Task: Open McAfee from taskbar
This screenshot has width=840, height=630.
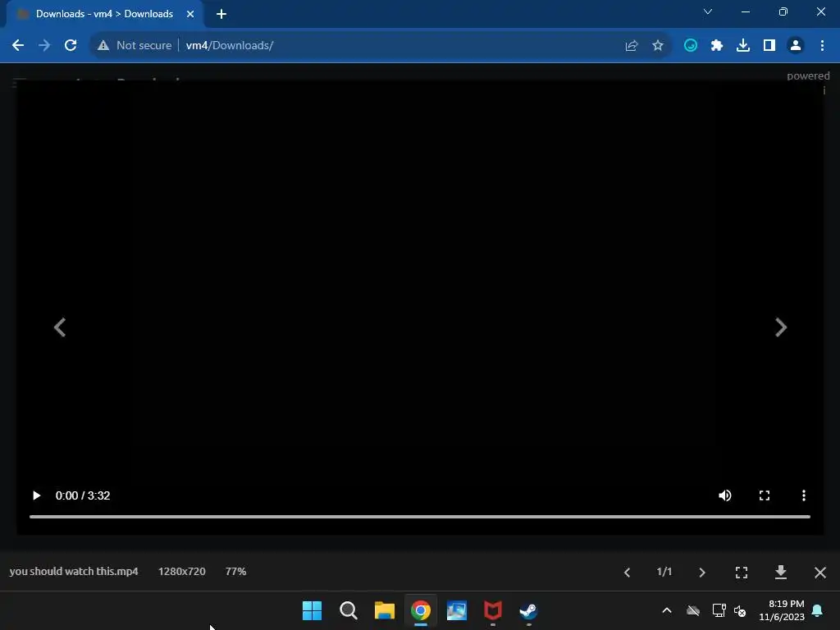Action: (492, 610)
